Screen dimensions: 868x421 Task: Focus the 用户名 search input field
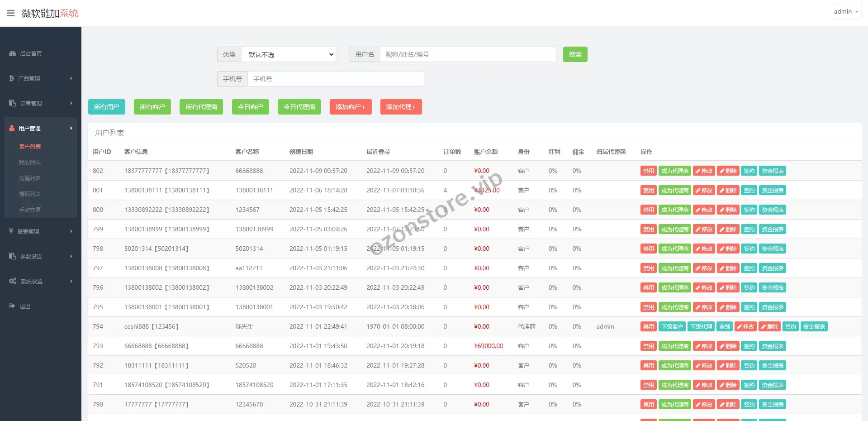click(x=468, y=54)
